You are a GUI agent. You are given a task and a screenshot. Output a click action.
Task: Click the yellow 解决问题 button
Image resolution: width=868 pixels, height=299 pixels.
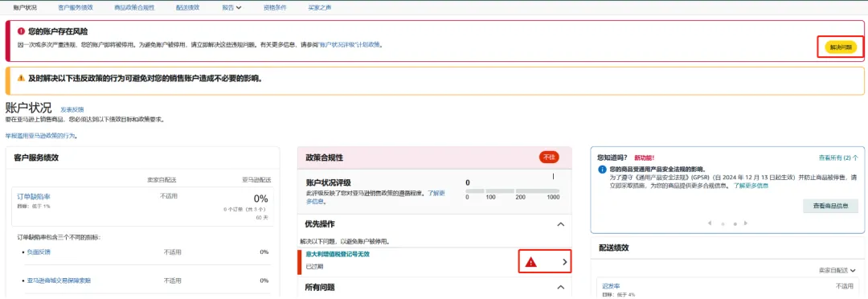point(841,47)
